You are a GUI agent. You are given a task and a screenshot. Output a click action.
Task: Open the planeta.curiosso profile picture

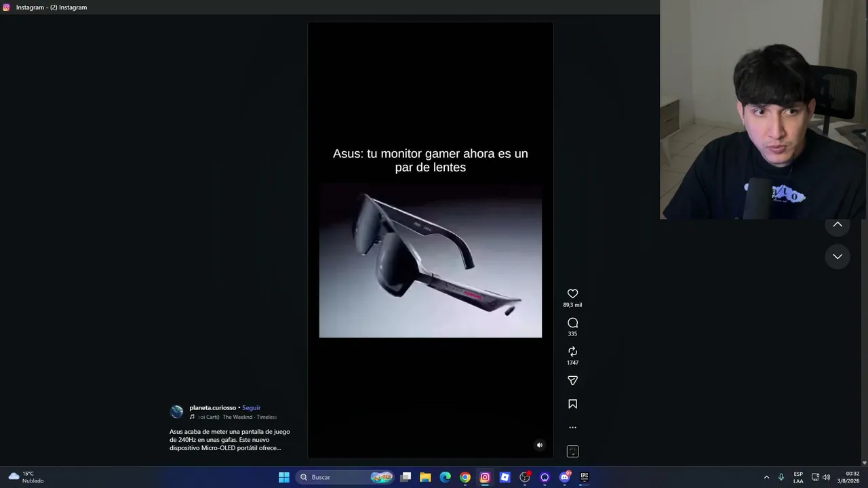coord(177,411)
